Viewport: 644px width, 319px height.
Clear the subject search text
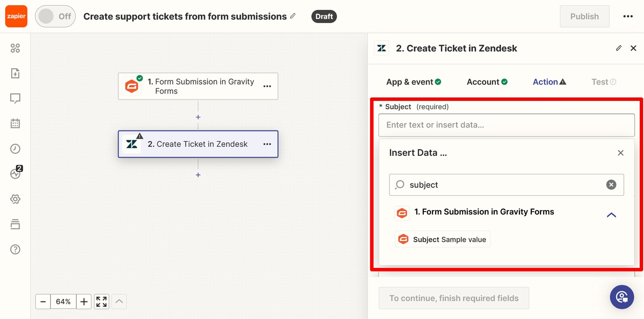click(x=611, y=185)
